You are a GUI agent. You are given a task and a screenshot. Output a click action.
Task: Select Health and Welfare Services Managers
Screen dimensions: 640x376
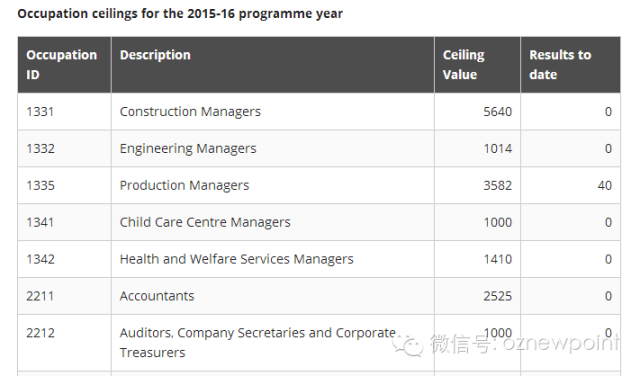tap(236, 259)
